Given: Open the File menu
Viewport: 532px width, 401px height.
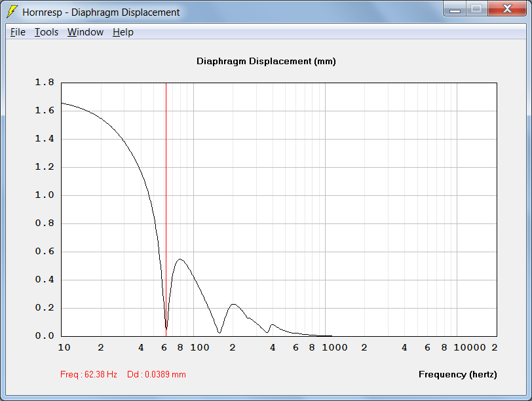Looking at the screenshot, I should point(18,32).
